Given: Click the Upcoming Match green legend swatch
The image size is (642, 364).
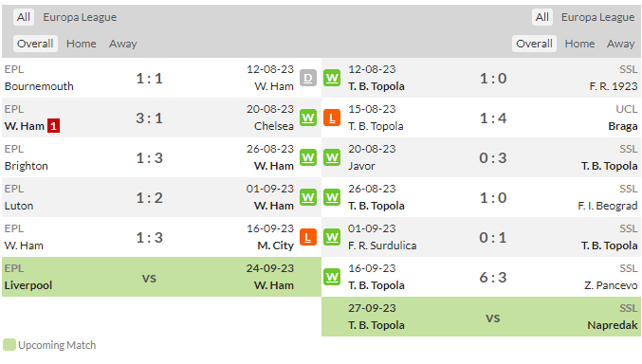Looking at the screenshot, I should [9, 345].
